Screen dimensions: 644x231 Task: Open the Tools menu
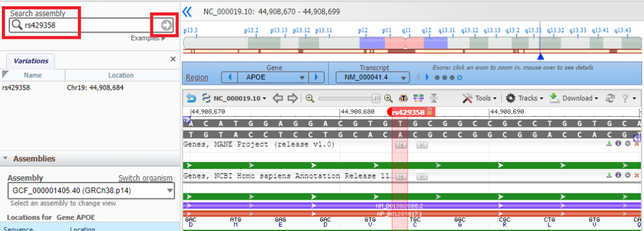[x=479, y=99]
